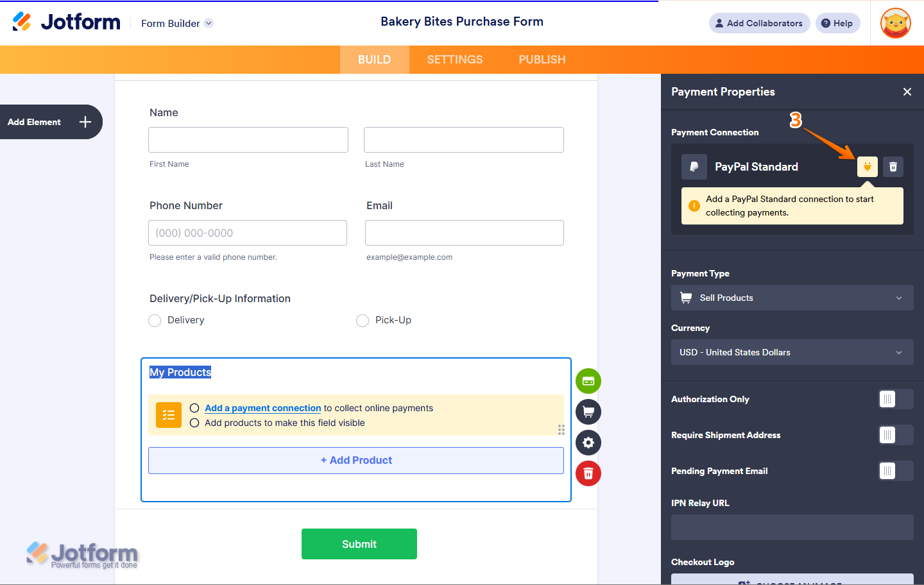Open the user avatar account menu
Viewport: 924px width, 585px height.
[896, 23]
